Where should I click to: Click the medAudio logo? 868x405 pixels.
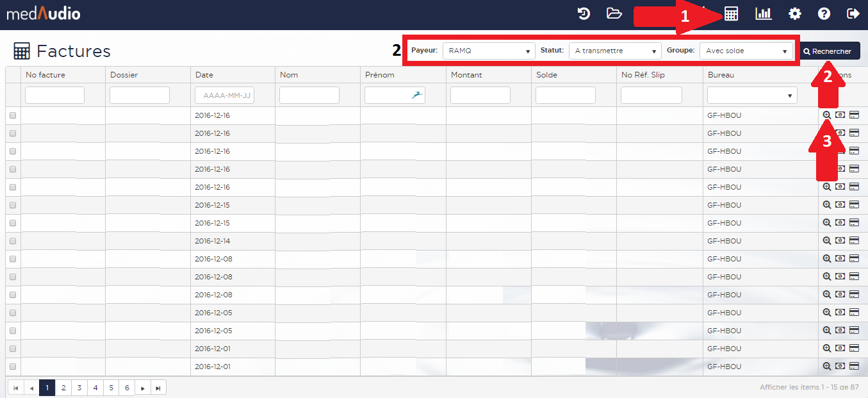pyautogui.click(x=43, y=13)
